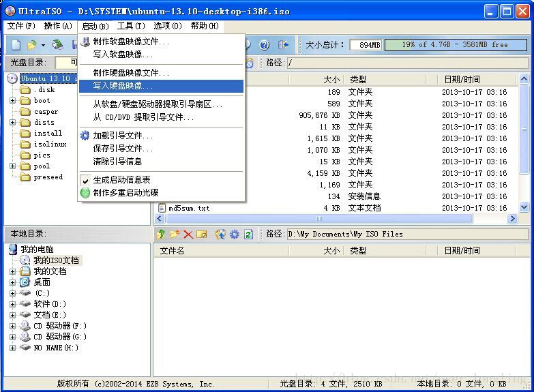
Task: Click the gear icon beside 加载引导文件
Action: click(85, 136)
